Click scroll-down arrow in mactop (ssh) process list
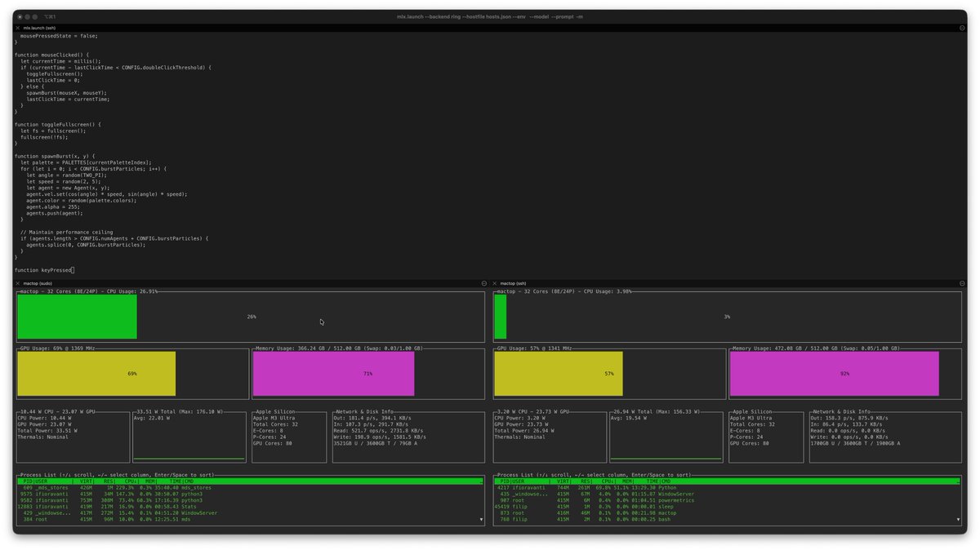The width and height of the screenshot is (980, 550). [958, 519]
